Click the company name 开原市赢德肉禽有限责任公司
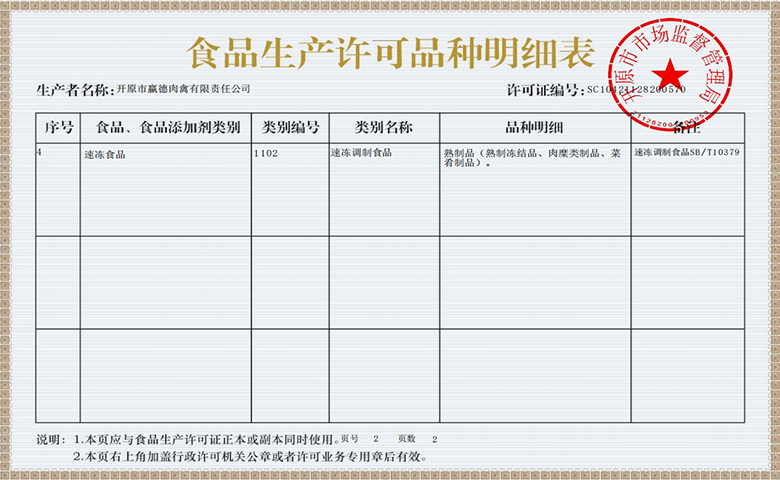780x480 pixels. (183, 90)
